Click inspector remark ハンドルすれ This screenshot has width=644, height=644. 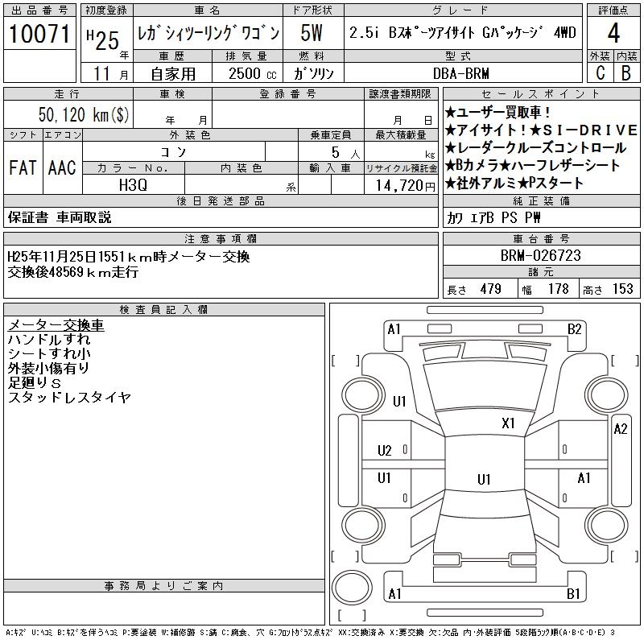49,339
